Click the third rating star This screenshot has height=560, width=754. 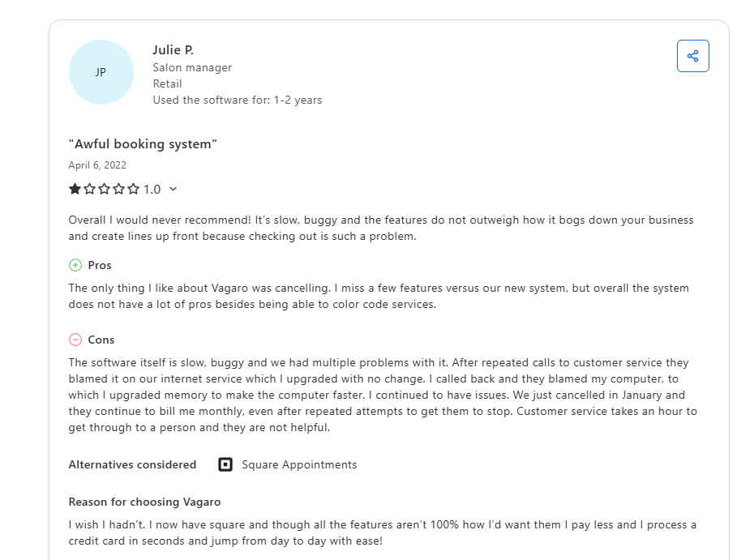105,189
